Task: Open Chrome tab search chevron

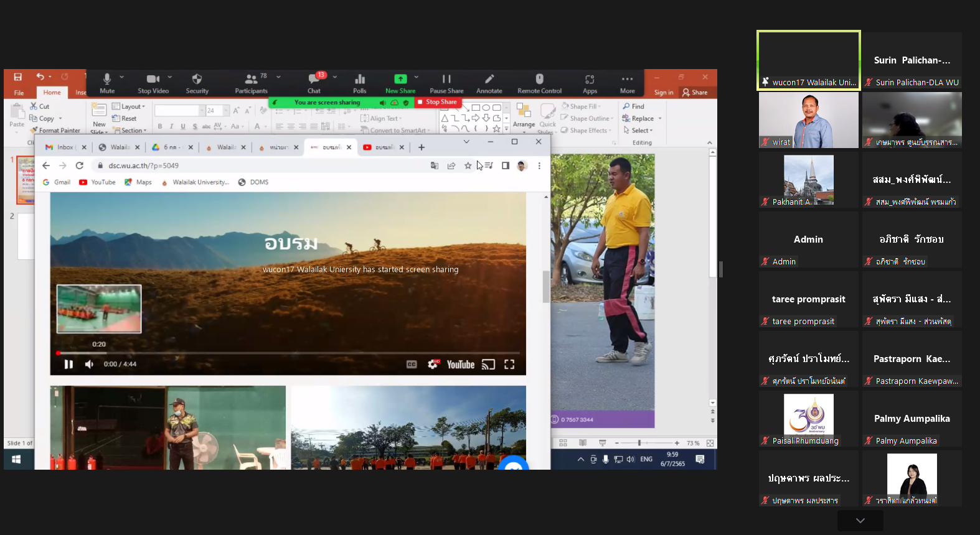Action: tap(466, 142)
